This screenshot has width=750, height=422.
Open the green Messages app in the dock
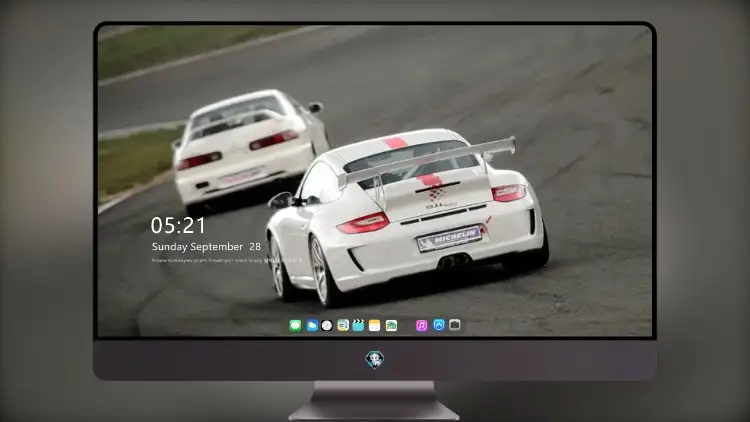click(x=295, y=326)
